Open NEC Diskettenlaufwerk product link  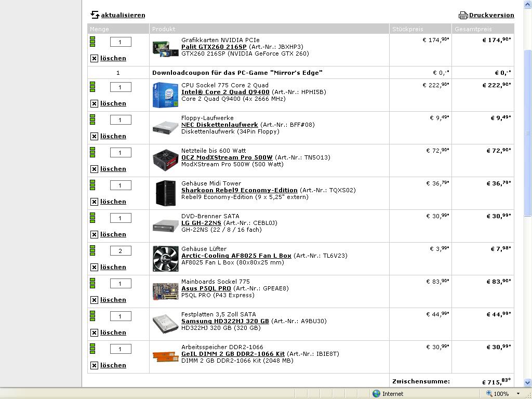(220, 125)
